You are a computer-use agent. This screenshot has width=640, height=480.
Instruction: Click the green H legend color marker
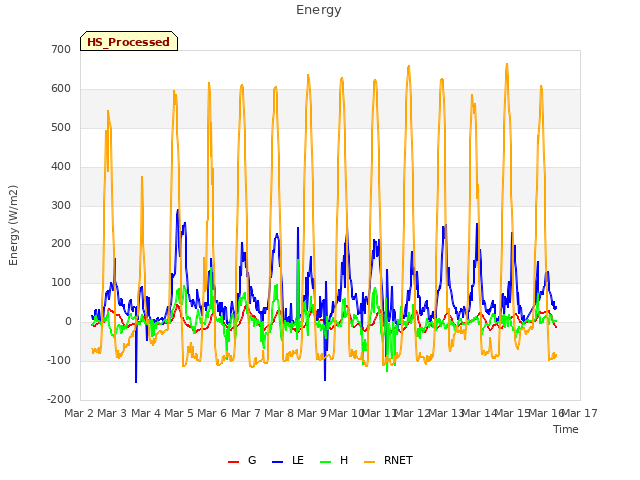point(325,462)
